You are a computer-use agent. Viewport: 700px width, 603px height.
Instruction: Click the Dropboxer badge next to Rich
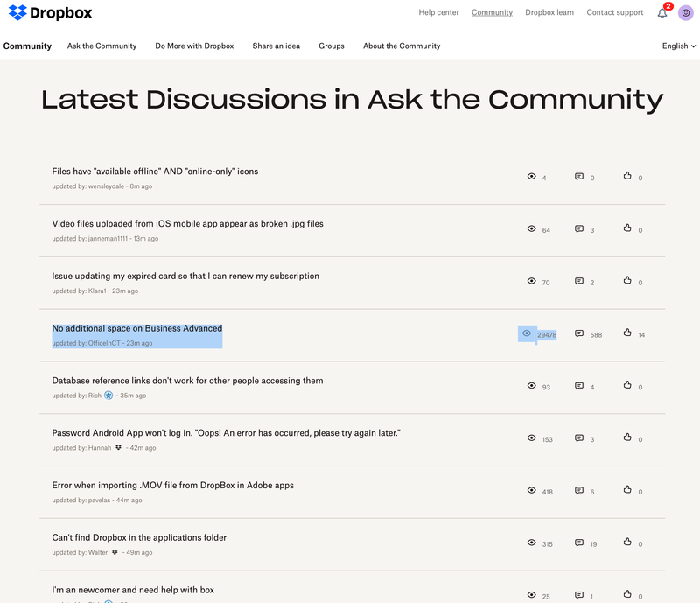click(x=108, y=396)
